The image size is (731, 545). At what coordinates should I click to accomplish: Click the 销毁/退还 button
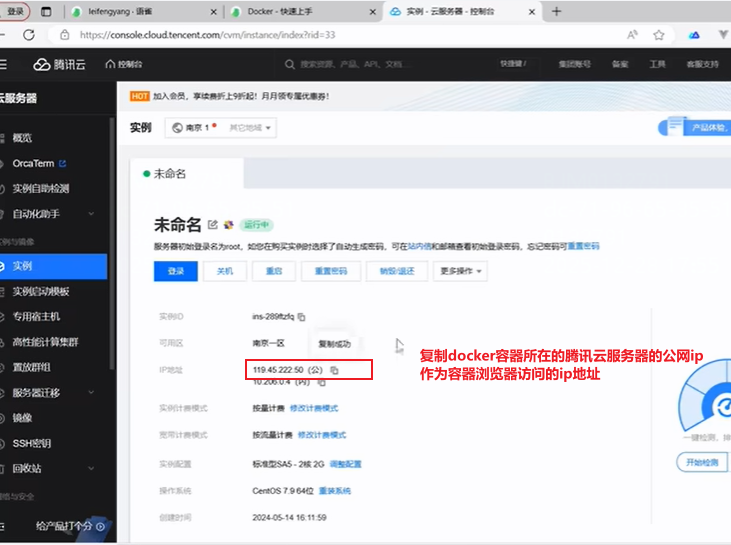tap(397, 271)
